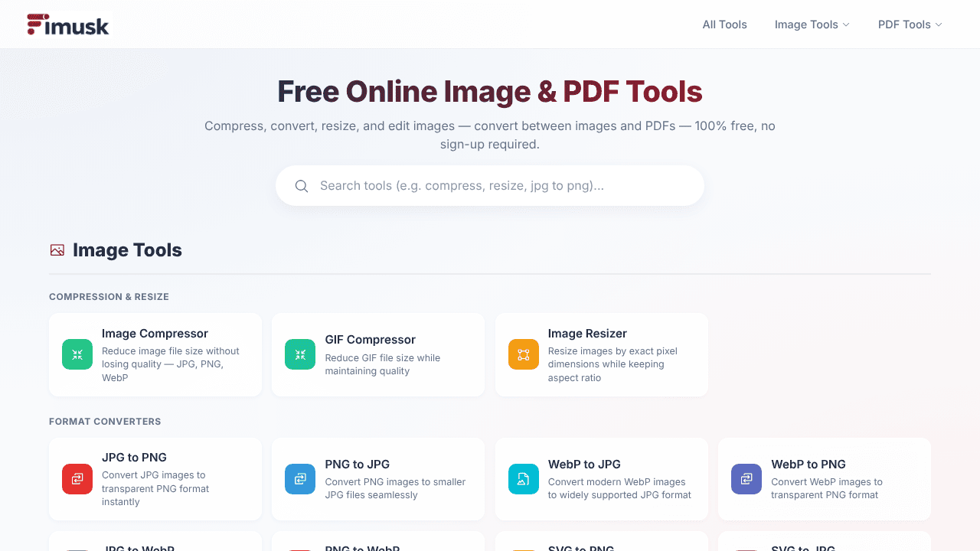Expand the PDF Tools dropdown menu
The height and width of the screenshot is (551, 980).
[x=910, y=24]
